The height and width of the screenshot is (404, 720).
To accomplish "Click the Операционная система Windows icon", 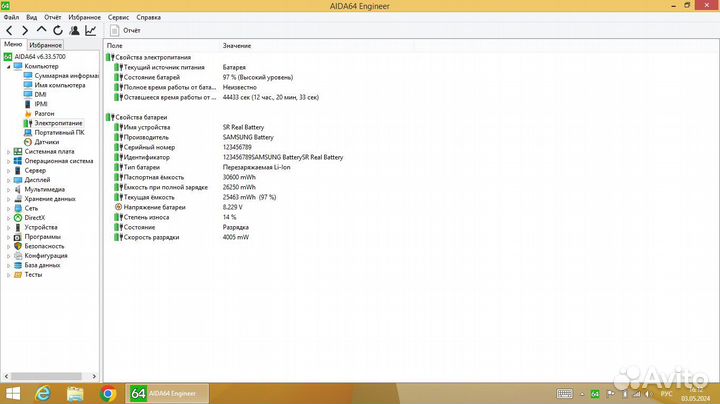I will (18, 161).
